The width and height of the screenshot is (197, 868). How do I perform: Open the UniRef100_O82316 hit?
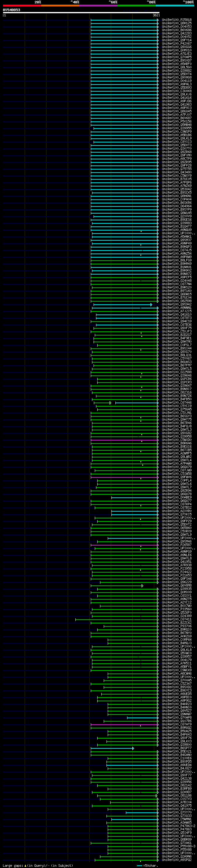click(x=176, y=393)
